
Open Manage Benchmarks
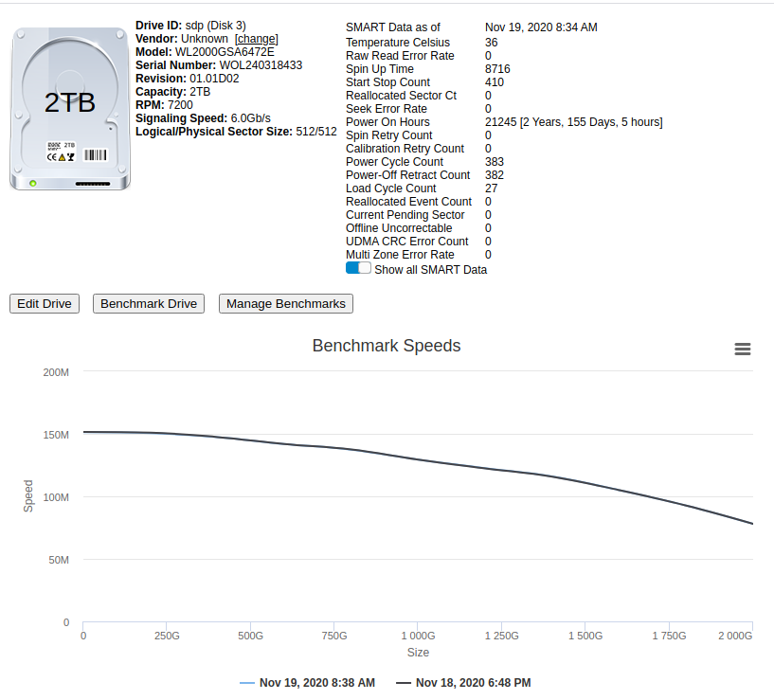click(x=286, y=304)
